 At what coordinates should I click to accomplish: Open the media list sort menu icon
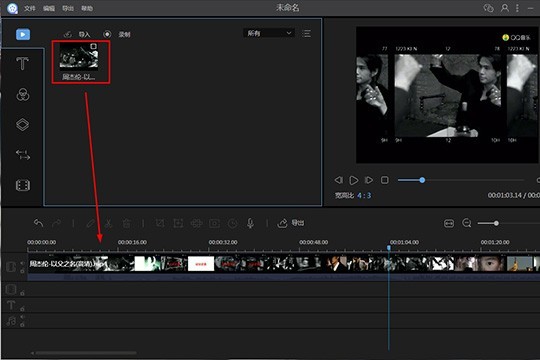307,33
